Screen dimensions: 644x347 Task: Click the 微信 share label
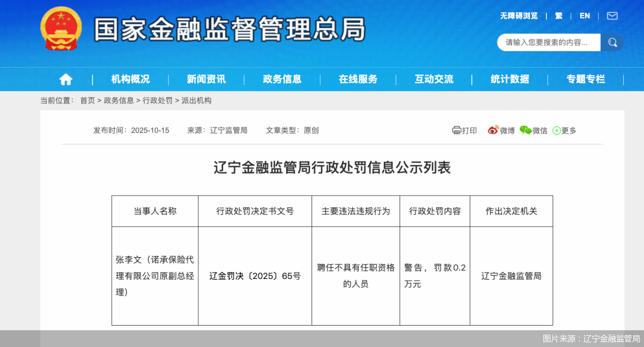pyautogui.click(x=540, y=131)
